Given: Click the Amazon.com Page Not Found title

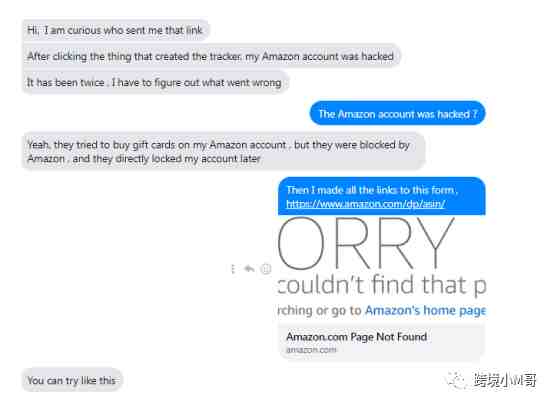Looking at the screenshot, I should point(356,337).
